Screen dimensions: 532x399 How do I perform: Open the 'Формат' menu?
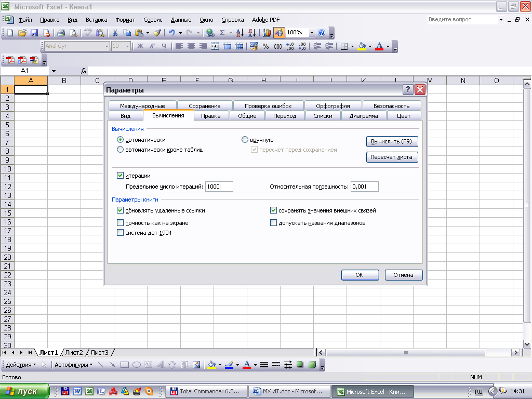(x=125, y=20)
